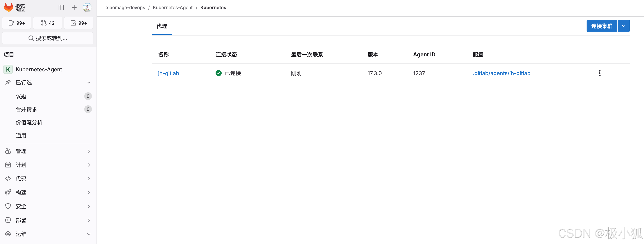
Task: Click the 合并请求 count badge 0
Action: click(x=88, y=109)
